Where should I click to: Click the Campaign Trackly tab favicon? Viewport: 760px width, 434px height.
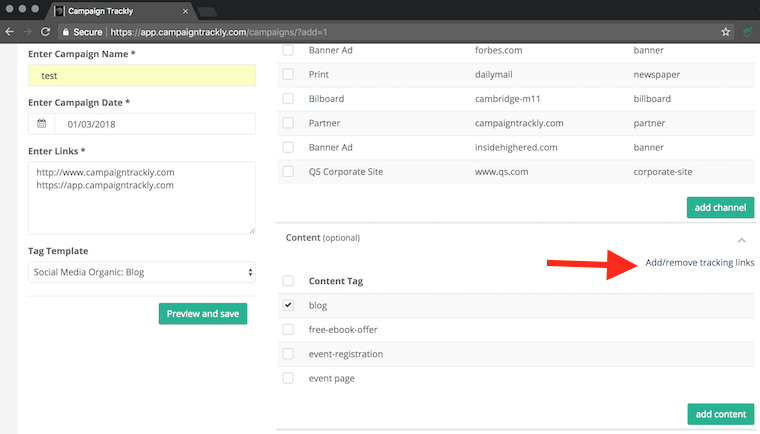pyautogui.click(x=59, y=10)
